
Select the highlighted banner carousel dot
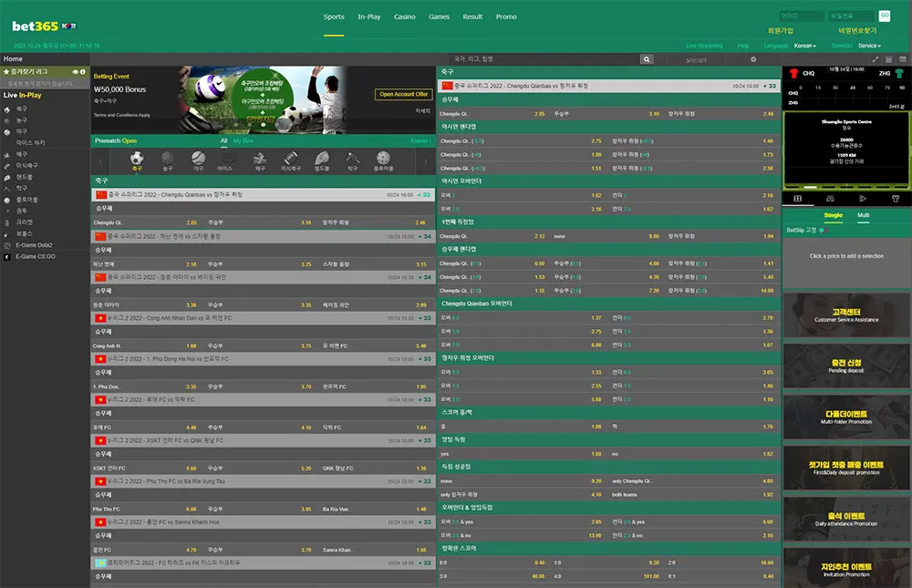(263, 125)
